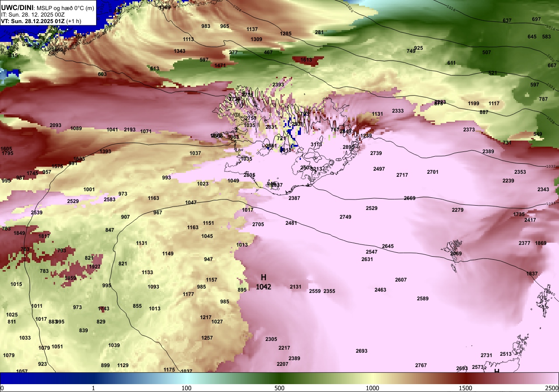The width and height of the screenshot is (559, 392).
Task: Select the value "1743"
Action: coord(104,309)
